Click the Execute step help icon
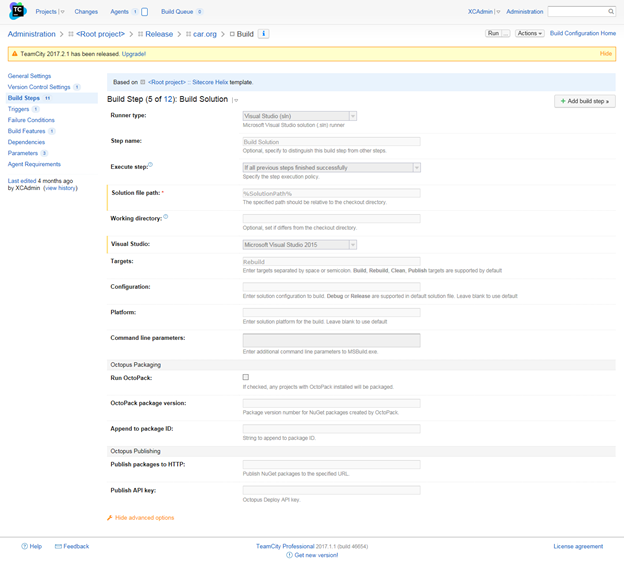Viewport: 624px width, 577px height. click(150, 164)
